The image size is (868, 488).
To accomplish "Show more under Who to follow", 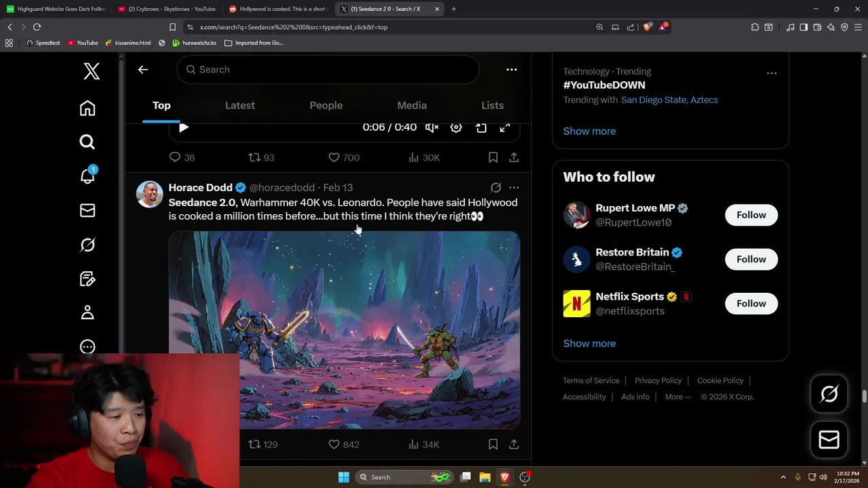I will [589, 343].
